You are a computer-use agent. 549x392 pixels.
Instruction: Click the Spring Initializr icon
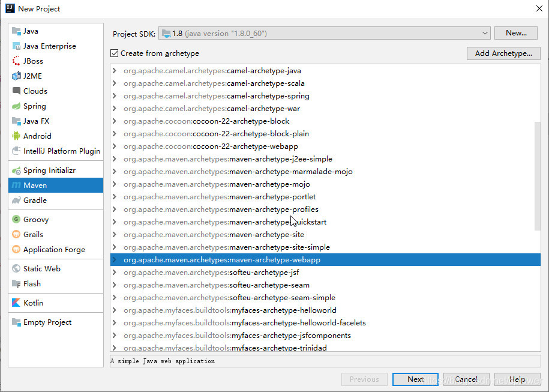pos(16,170)
